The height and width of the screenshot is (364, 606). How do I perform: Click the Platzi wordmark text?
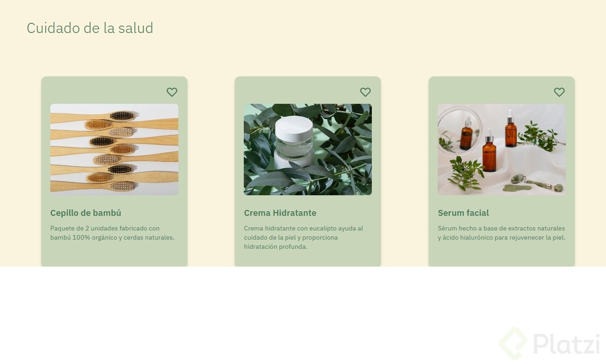click(x=566, y=344)
